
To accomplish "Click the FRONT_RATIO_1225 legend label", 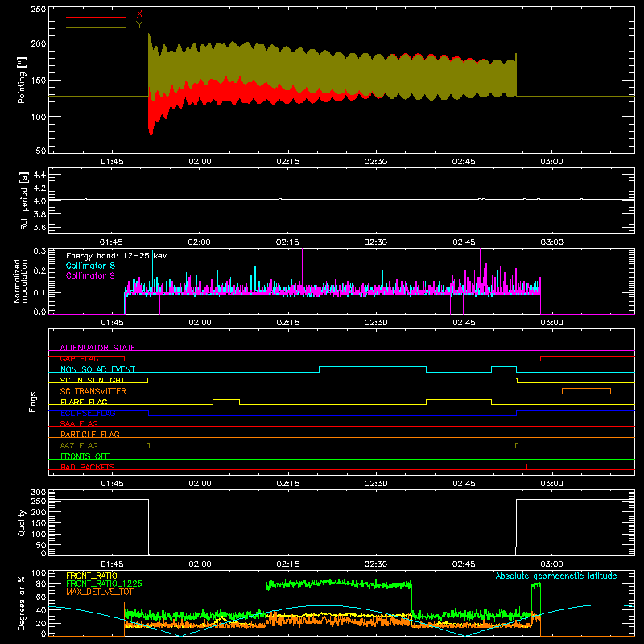I will click(105, 584).
